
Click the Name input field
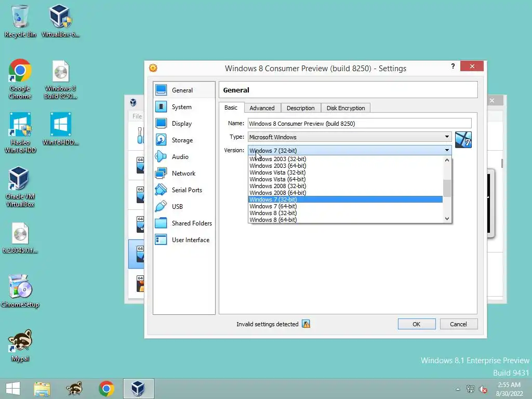tap(360, 124)
